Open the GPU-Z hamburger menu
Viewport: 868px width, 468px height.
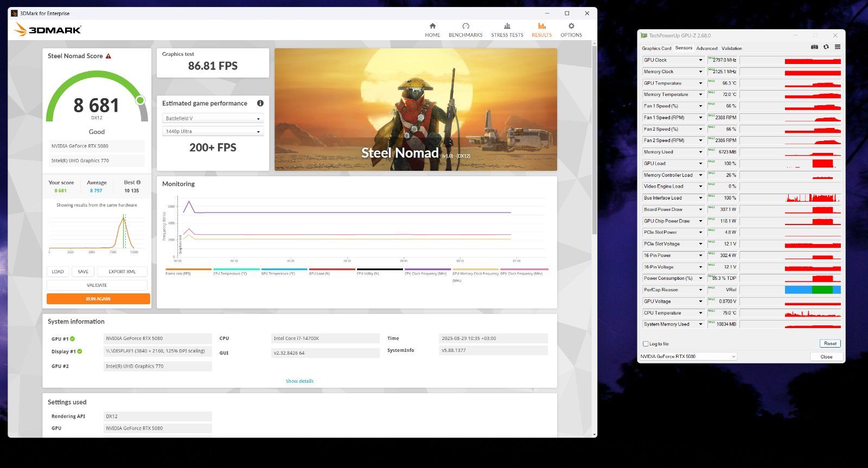pos(838,47)
